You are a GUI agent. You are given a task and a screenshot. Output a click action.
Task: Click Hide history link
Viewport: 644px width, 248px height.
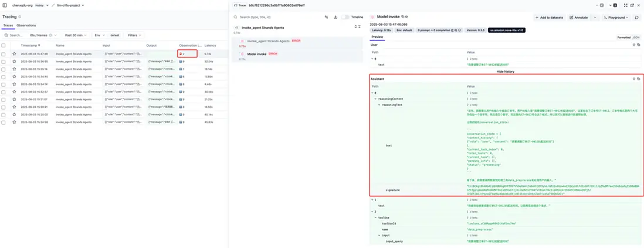(x=505, y=72)
